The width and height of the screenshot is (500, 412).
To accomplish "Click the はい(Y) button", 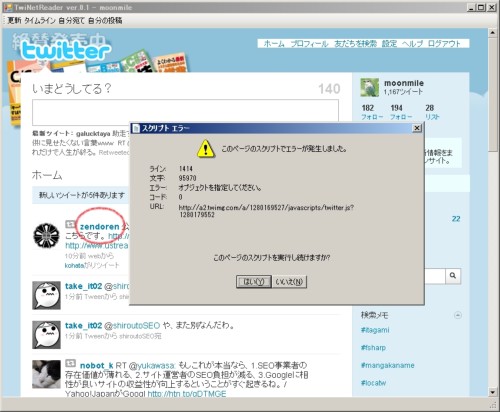I will coord(254,282).
